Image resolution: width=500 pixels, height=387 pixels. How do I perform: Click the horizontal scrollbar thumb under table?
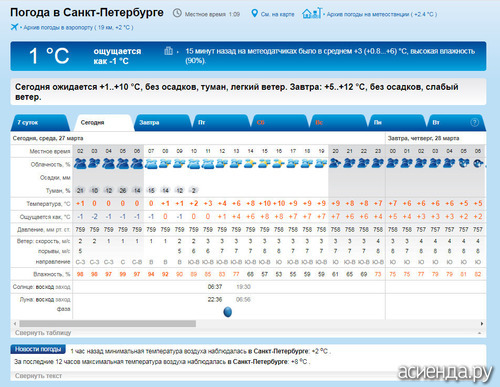click(108, 324)
